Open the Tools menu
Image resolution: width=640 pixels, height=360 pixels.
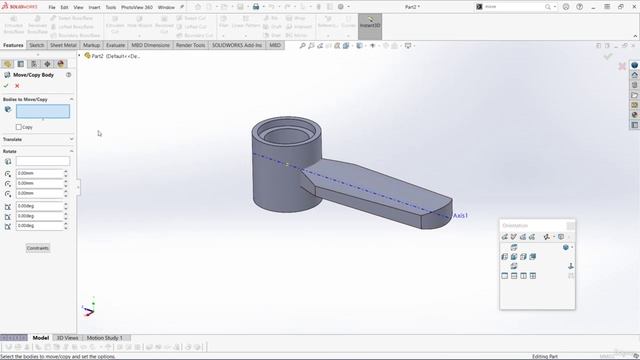111,7
